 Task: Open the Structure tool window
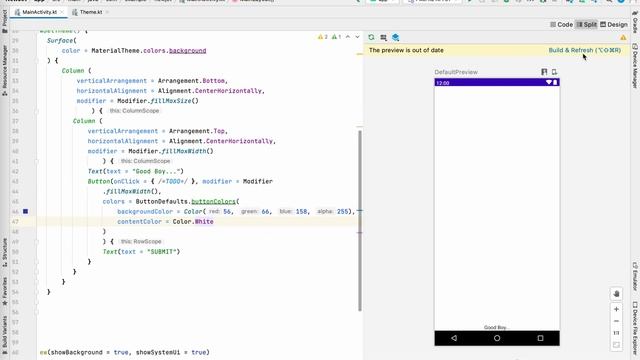(x=4, y=252)
